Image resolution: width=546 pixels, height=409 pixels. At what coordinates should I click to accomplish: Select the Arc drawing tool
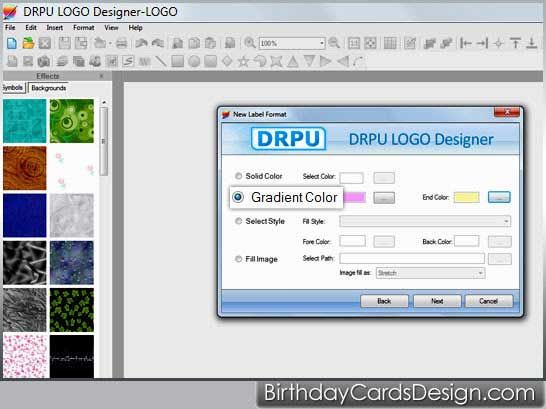(x=359, y=61)
